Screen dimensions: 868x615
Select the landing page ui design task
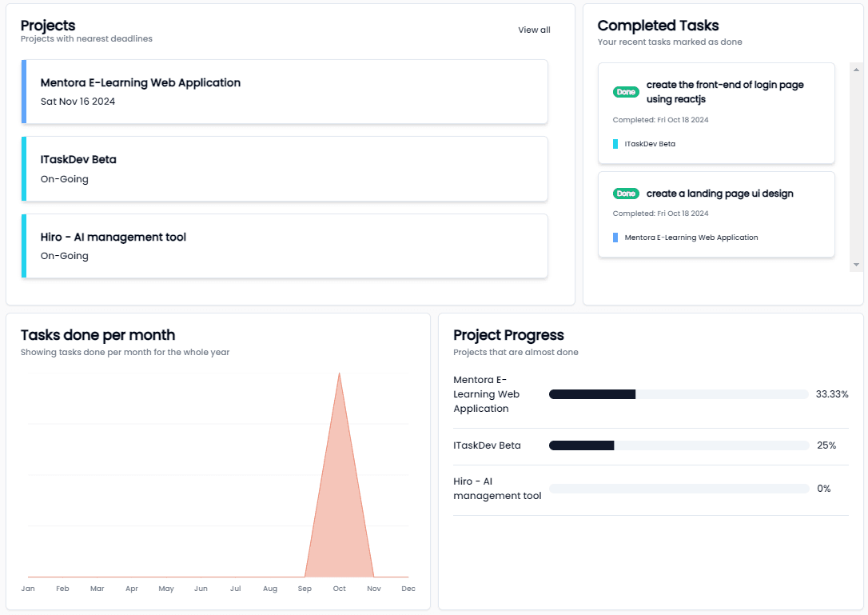(x=716, y=214)
